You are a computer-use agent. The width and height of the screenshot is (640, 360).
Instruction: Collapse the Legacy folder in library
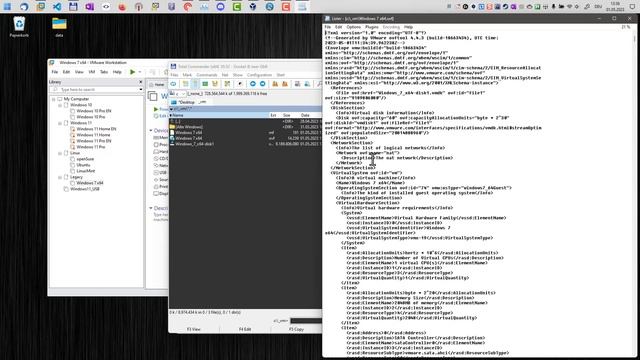60,177
